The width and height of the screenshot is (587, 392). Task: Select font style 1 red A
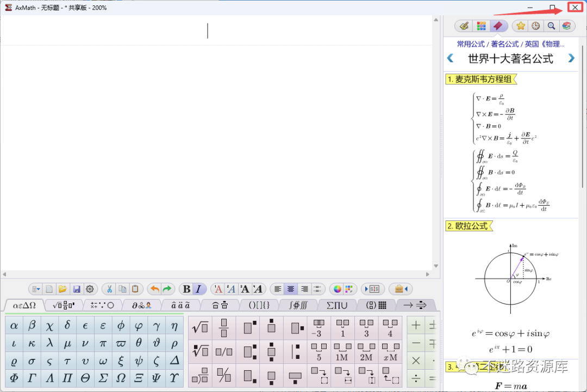(218, 289)
